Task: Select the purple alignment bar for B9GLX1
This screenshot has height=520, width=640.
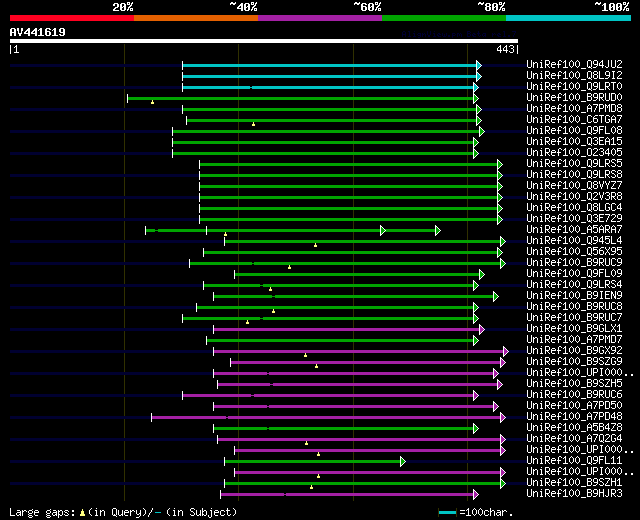Action: pyautogui.click(x=347, y=330)
